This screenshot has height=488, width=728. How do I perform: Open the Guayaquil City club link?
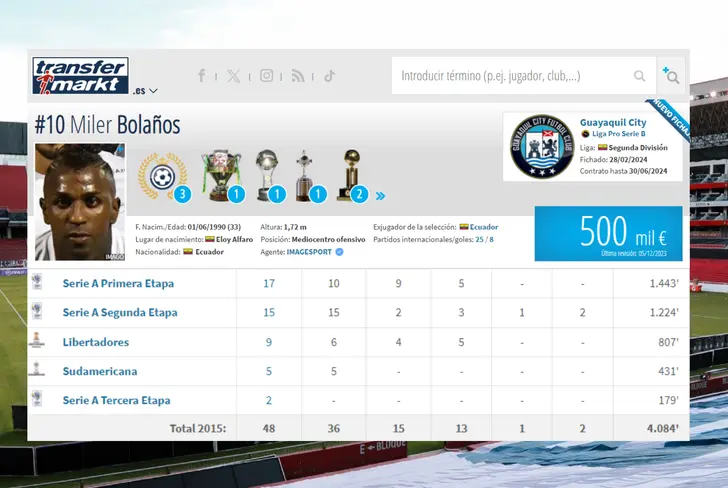[613, 123]
